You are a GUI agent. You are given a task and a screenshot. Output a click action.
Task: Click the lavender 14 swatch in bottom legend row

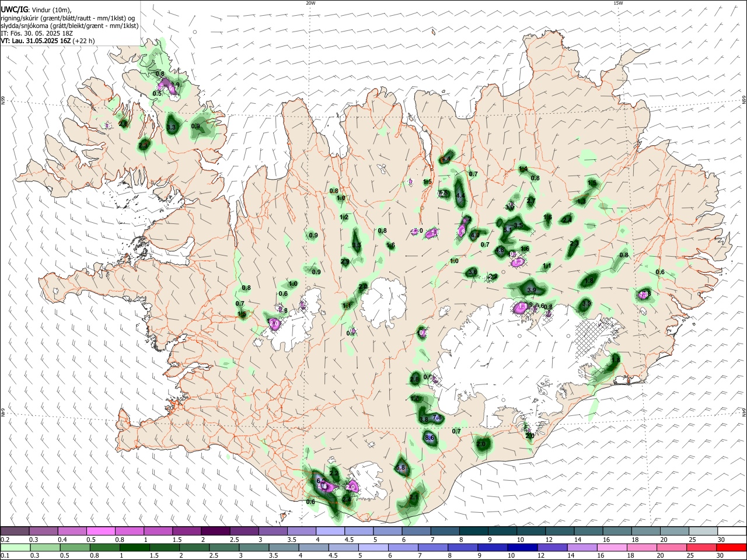(x=582, y=547)
